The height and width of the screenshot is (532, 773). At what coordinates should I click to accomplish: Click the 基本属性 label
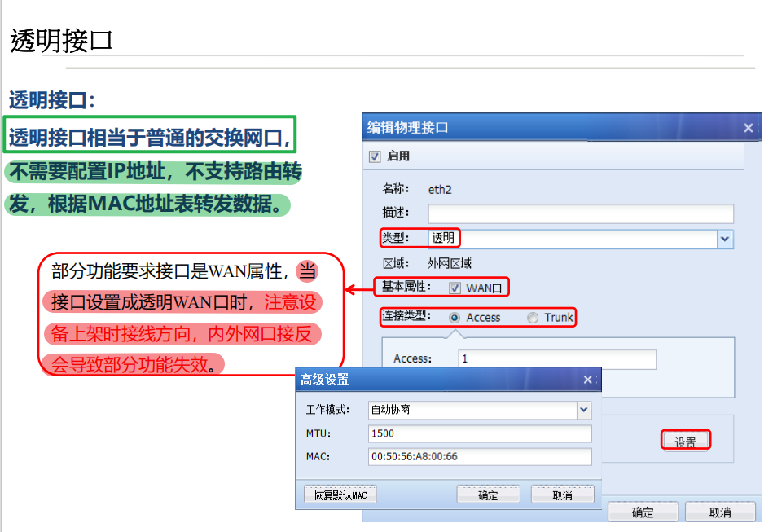[406, 287]
